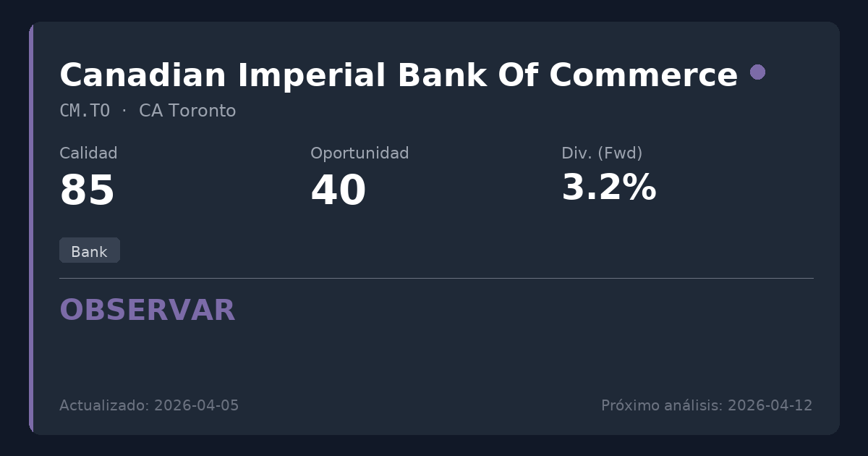This screenshot has height=456, width=868.
Task: Click the OBSERVAR recommendation text
Action: point(148,311)
